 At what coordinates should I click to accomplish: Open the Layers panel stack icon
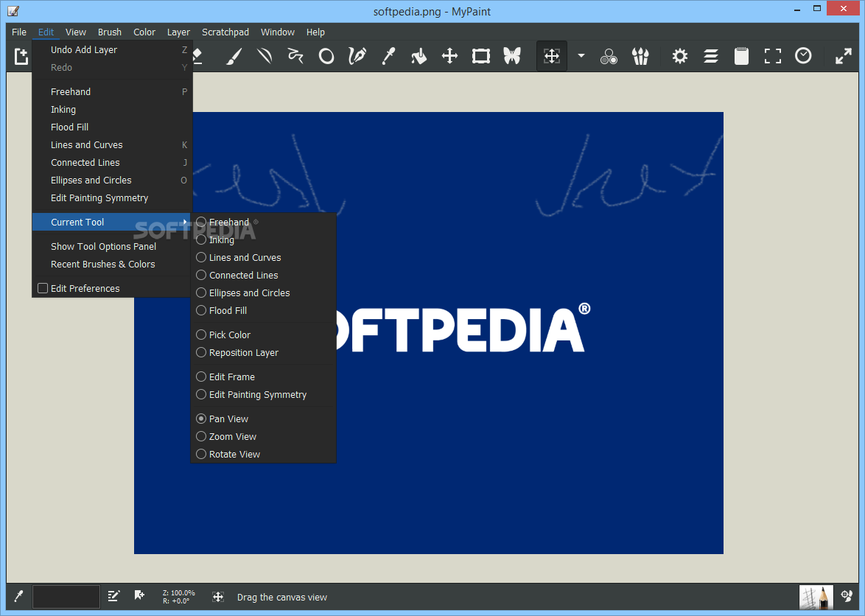coord(711,56)
